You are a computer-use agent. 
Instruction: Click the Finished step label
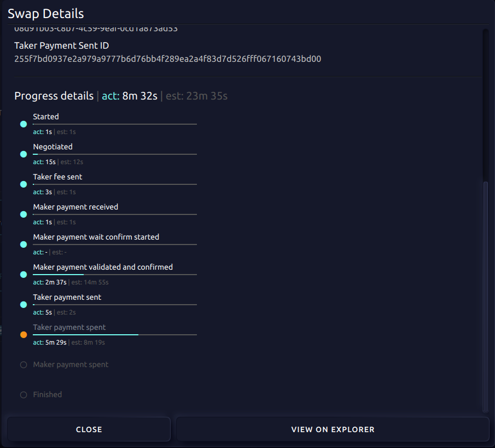(48, 394)
